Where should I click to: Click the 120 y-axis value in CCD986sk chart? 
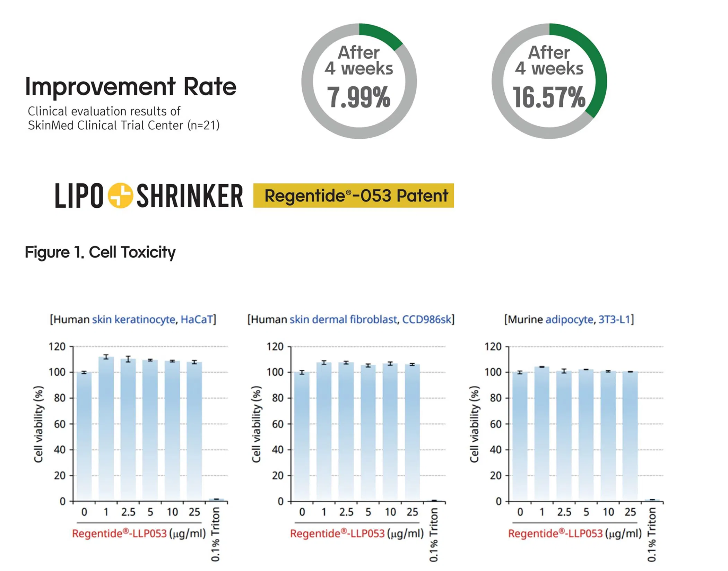275,346
